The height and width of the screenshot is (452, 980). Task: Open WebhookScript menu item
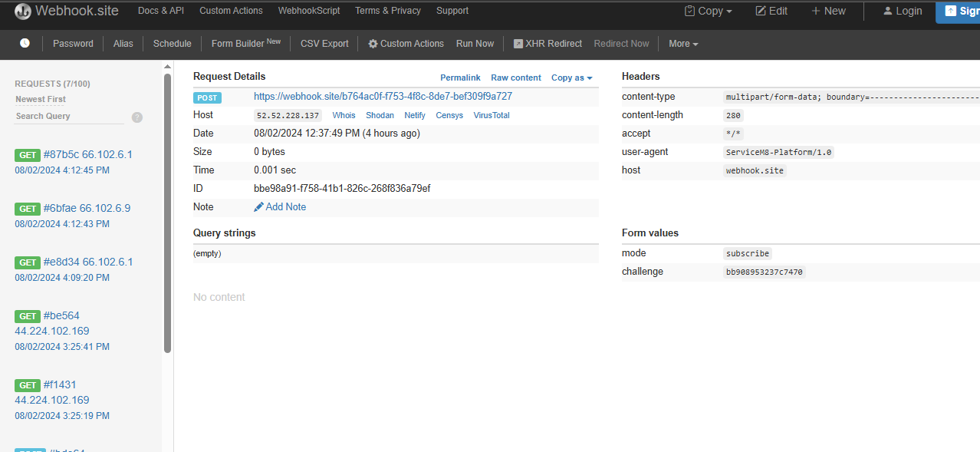(x=309, y=11)
